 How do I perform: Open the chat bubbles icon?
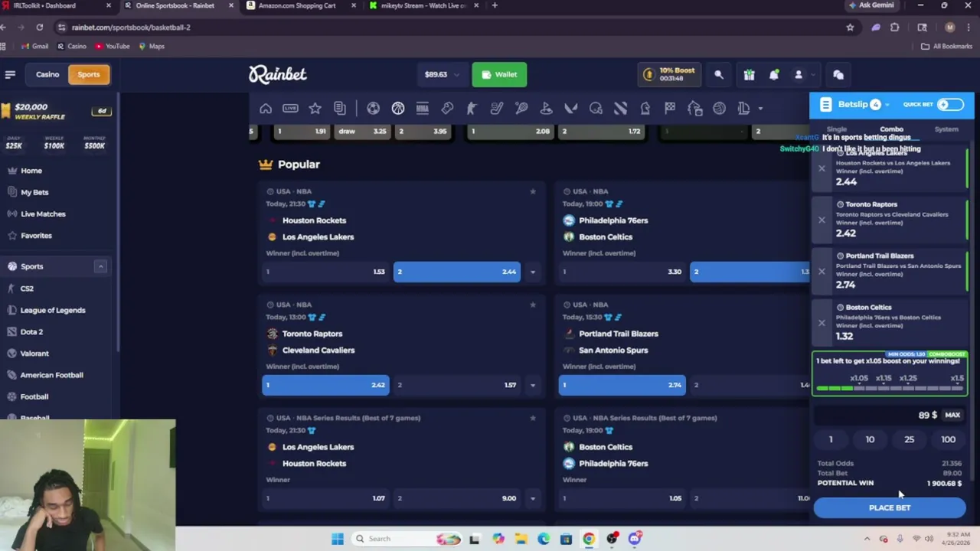(x=838, y=74)
